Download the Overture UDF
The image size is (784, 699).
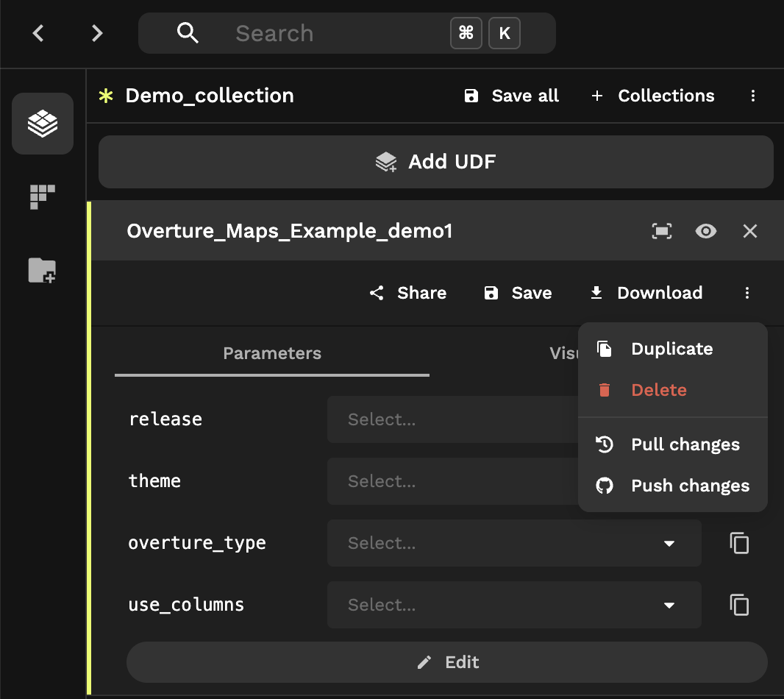pos(646,293)
